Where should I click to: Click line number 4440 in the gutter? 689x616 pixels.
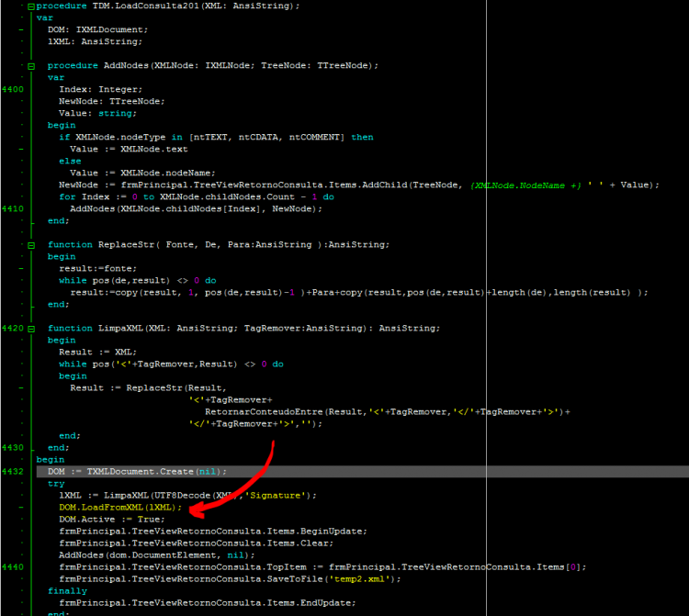pyautogui.click(x=12, y=567)
